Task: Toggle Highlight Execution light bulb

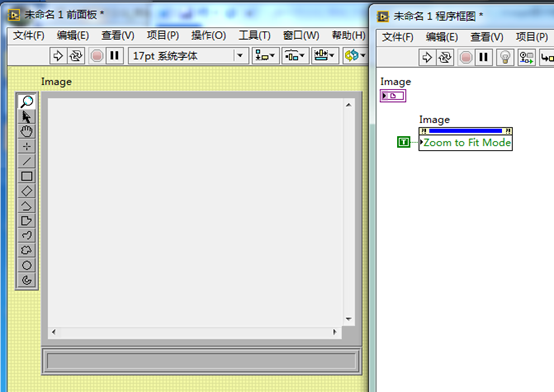Action: point(505,57)
